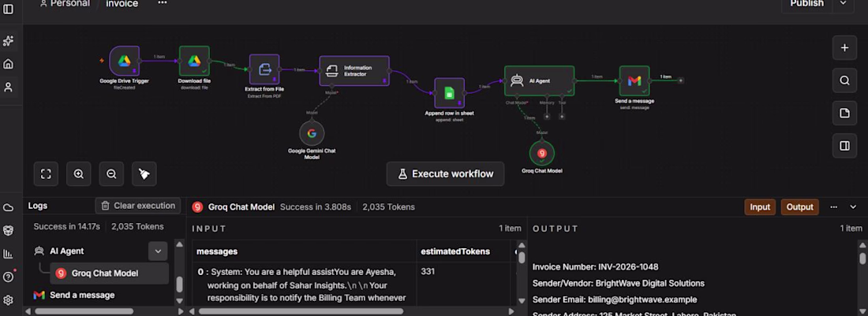This screenshot has width=868, height=316.
Task: Open the personal user icon in sidebar
Action: 9,87
